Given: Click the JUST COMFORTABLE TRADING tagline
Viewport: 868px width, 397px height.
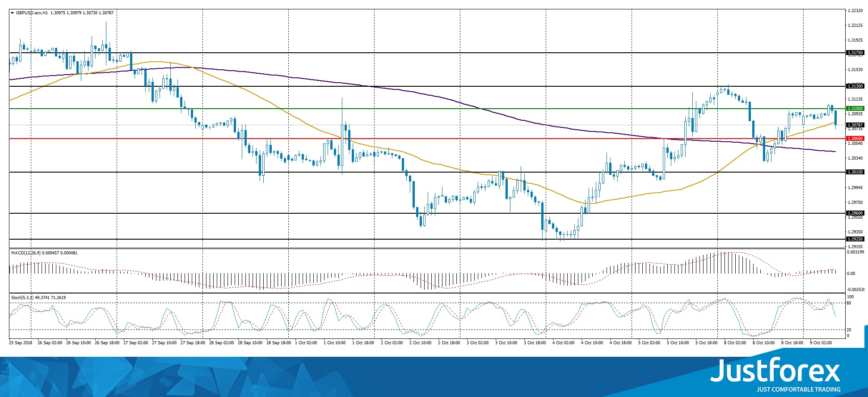Looking at the screenshot, I should [x=799, y=389].
